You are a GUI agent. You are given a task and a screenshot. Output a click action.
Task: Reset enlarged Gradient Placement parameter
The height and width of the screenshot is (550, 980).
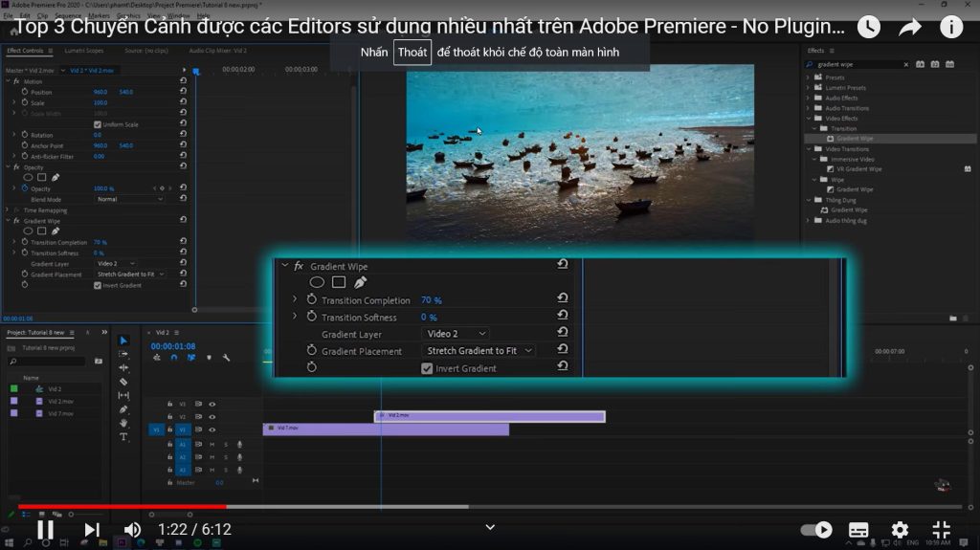click(563, 349)
